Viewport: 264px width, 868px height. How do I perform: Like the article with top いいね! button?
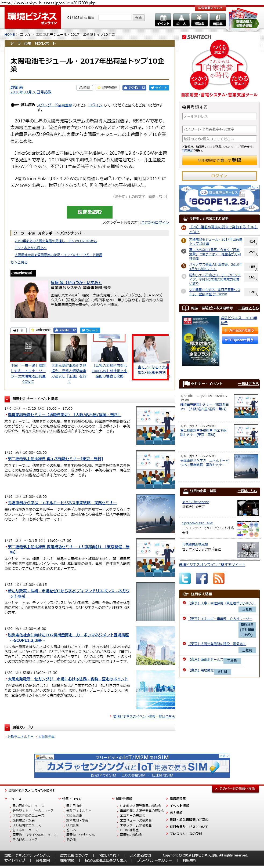tap(134, 88)
